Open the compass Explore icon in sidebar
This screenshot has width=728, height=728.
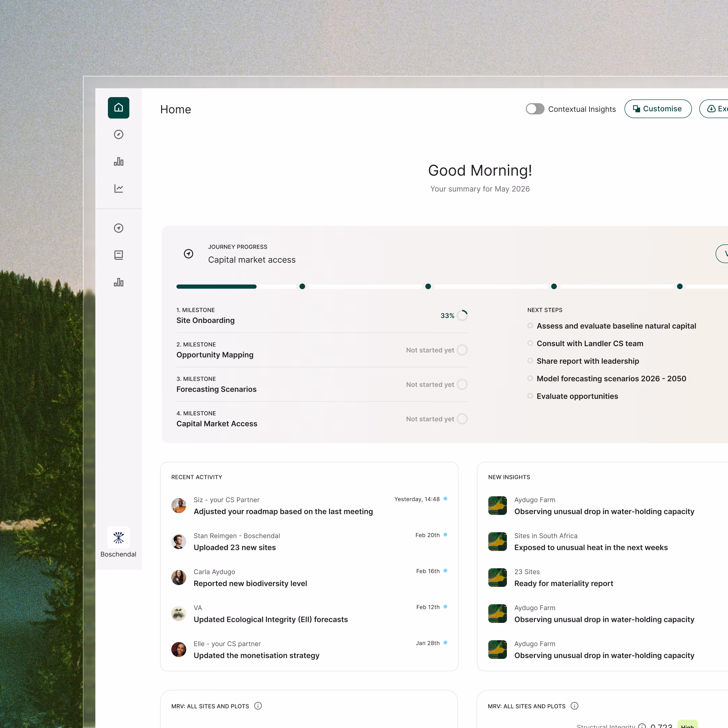pyautogui.click(x=118, y=134)
